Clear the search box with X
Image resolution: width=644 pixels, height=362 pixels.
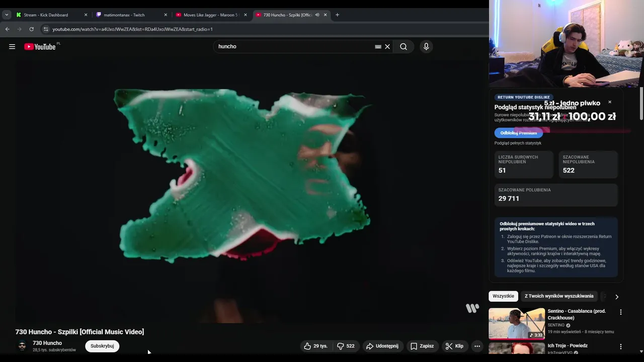pos(387,47)
